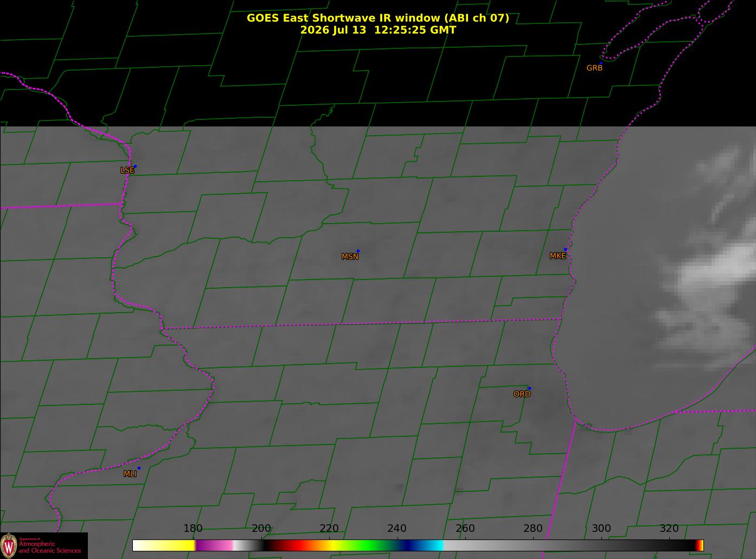The width and height of the screenshot is (756, 559).
Task: Click the Atmospheric and Oceanic Sciences text
Action: (49, 547)
